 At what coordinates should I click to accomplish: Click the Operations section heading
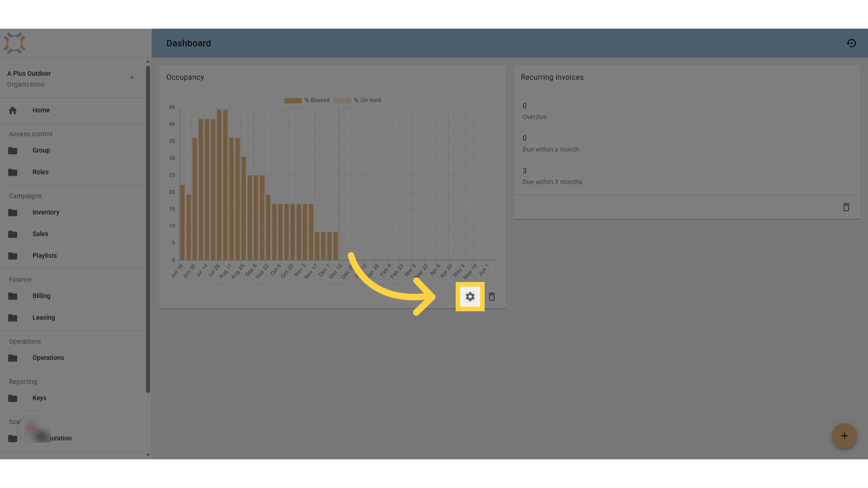[x=25, y=342]
